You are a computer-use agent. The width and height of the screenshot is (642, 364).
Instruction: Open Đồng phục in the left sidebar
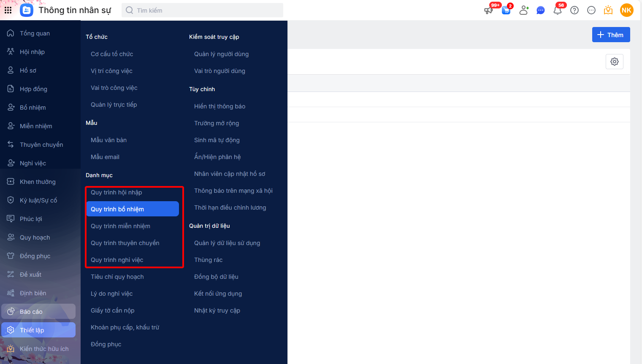(38, 256)
